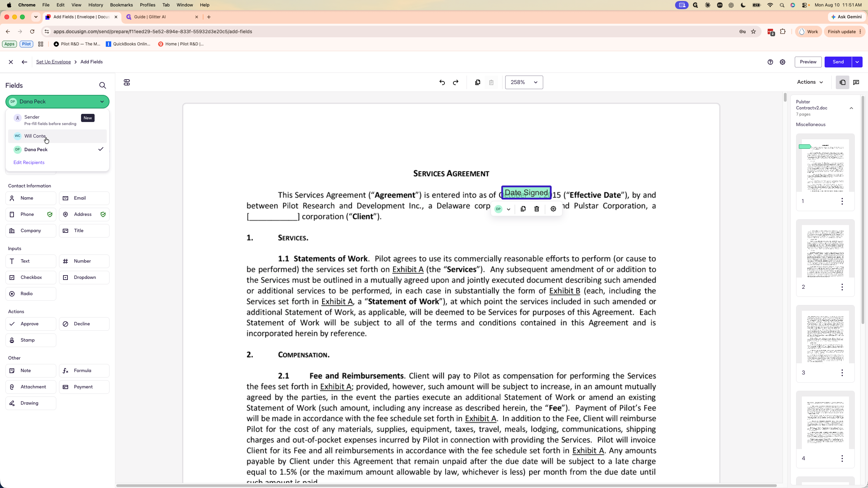This screenshot has width=868, height=488.
Task: Add a Stamp field
Action: tap(31, 340)
